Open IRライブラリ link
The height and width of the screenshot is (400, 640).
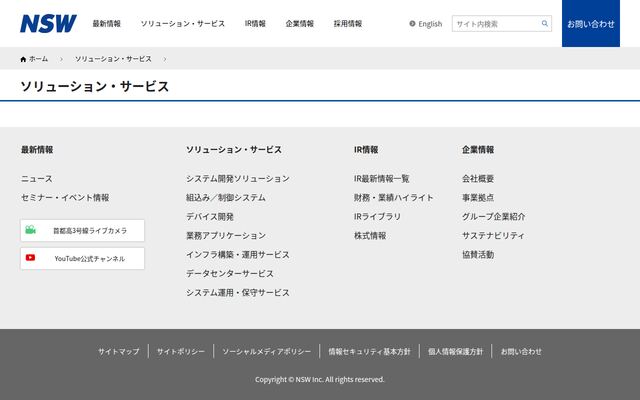[x=378, y=217]
